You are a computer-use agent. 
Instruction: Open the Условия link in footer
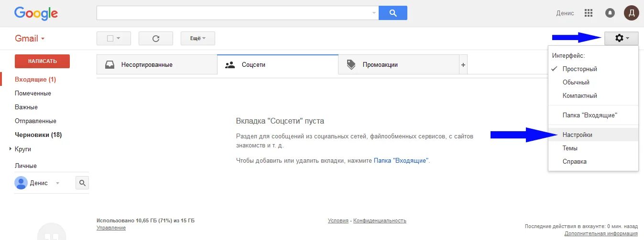338,220
